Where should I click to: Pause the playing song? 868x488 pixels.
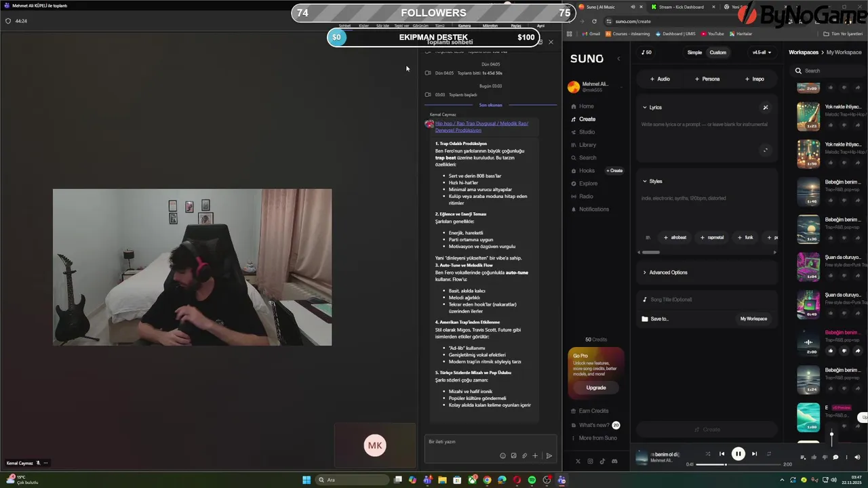point(738,454)
